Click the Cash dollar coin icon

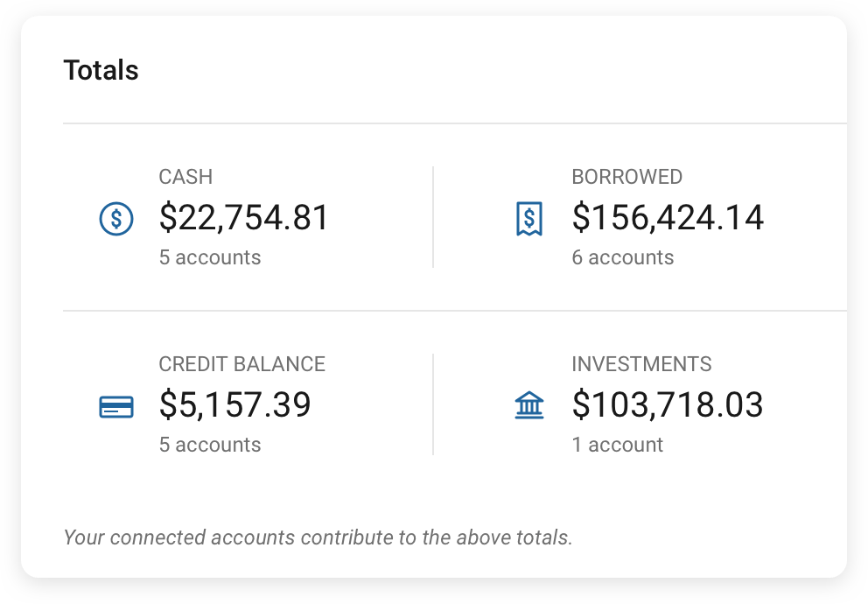click(116, 219)
